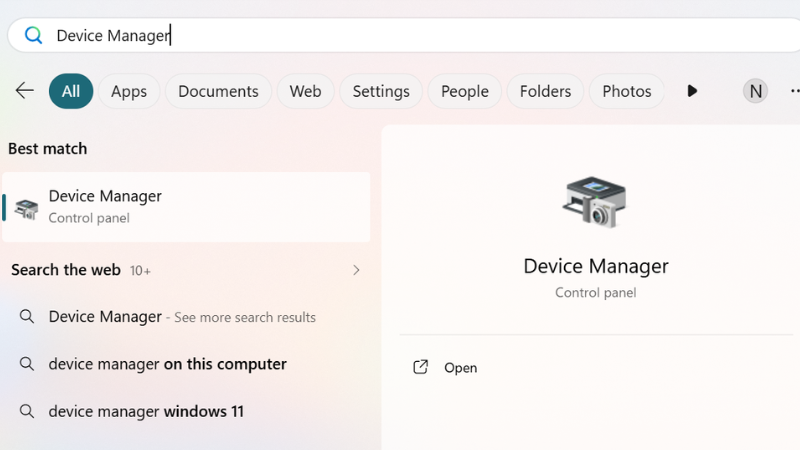Show more filters with the play arrow
Viewport: 800px width, 450px height.
click(692, 91)
